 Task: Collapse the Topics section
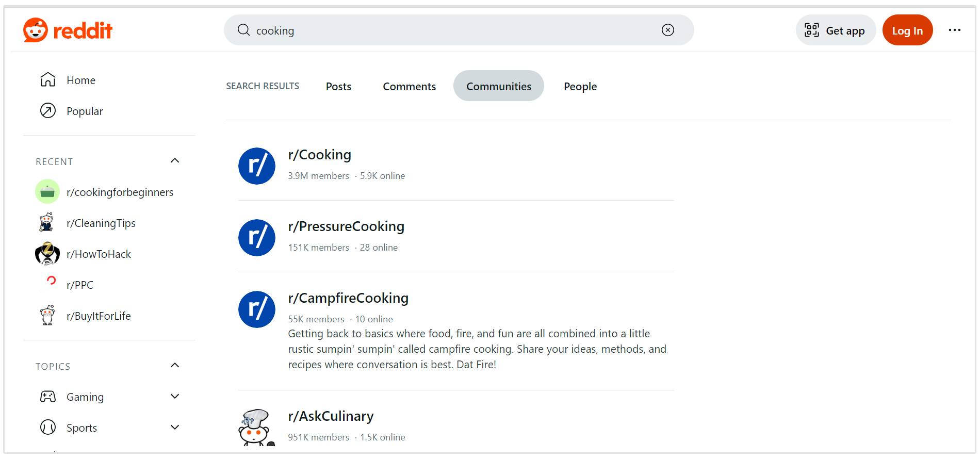point(175,366)
